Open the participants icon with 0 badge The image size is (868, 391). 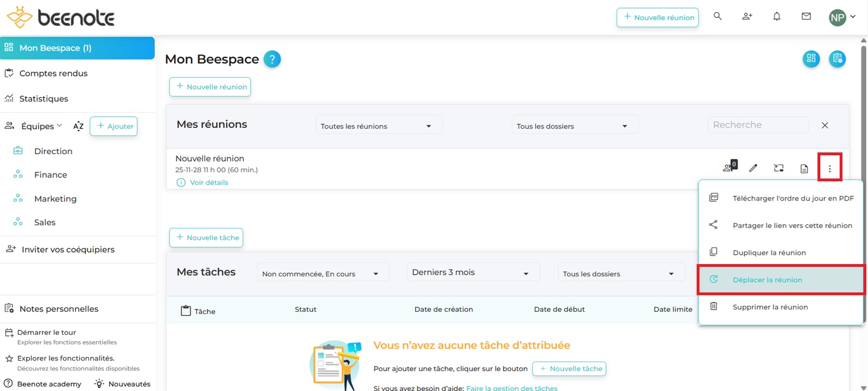pyautogui.click(x=728, y=168)
